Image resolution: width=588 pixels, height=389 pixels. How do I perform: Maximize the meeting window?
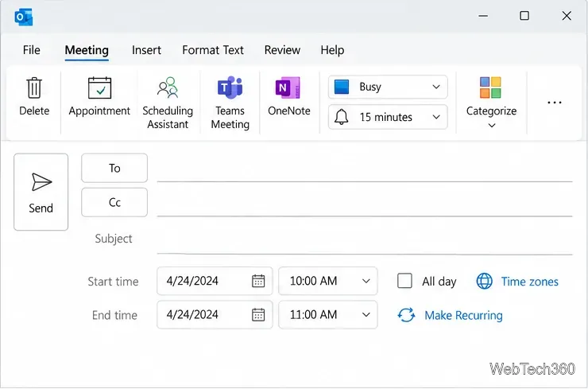click(x=524, y=16)
